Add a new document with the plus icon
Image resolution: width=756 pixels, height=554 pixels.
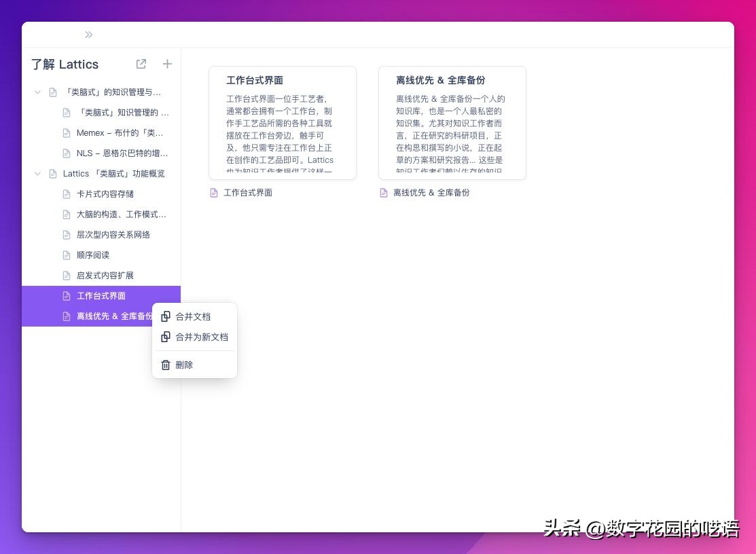tap(167, 64)
